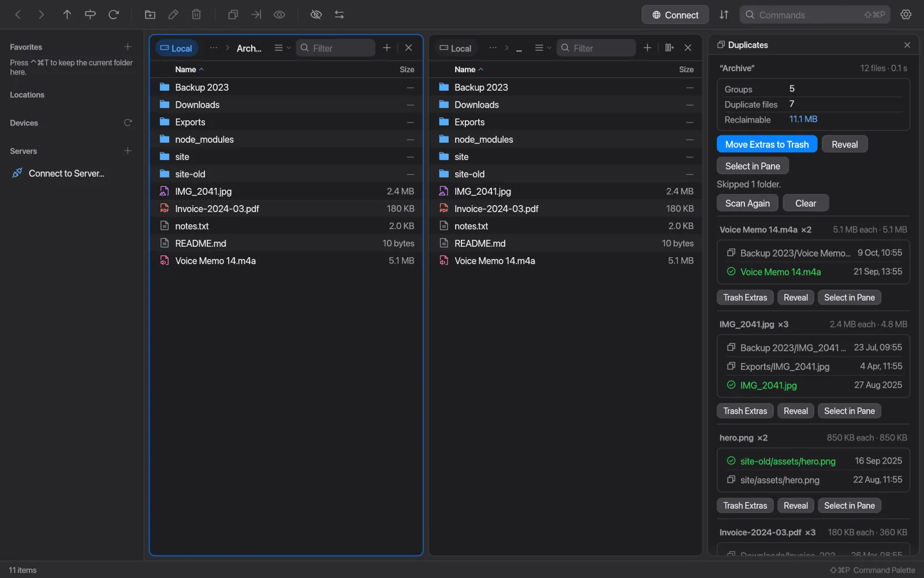Sort left pane by Name header
924x578 pixels.
tap(189, 69)
